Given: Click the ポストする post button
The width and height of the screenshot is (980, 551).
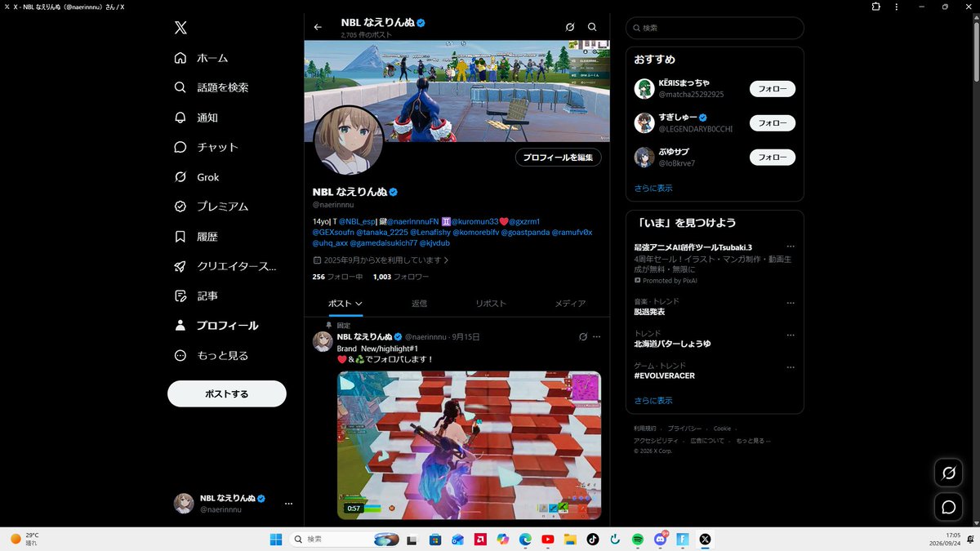Looking at the screenshot, I should coord(227,393).
